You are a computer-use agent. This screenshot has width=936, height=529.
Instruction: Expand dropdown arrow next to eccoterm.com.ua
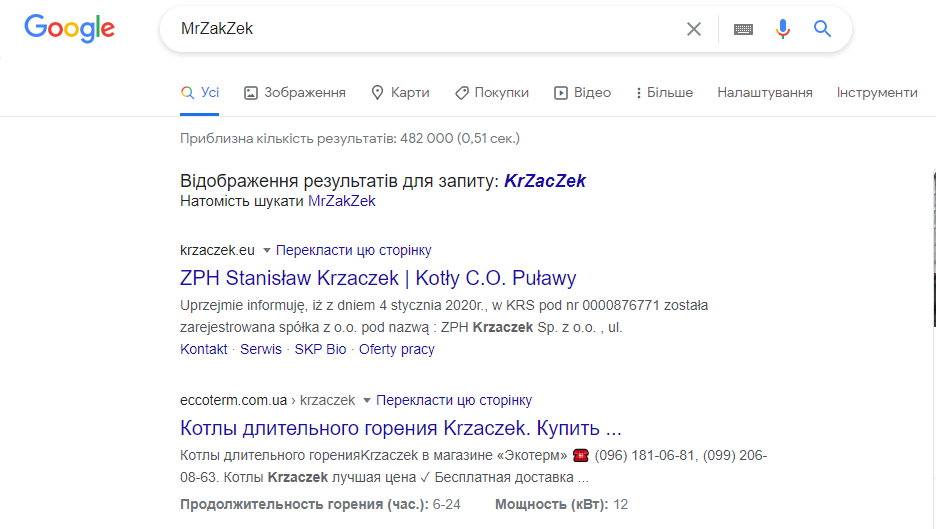click(x=367, y=400)
